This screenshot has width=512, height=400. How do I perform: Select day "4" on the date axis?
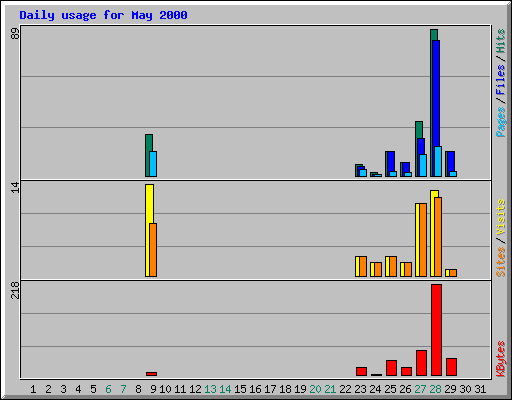coord(78,389)
